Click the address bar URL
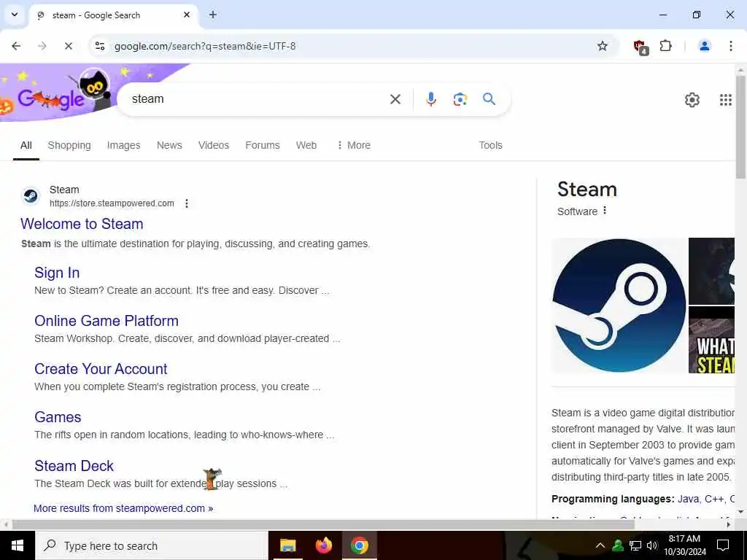 [x=205, y=46]
